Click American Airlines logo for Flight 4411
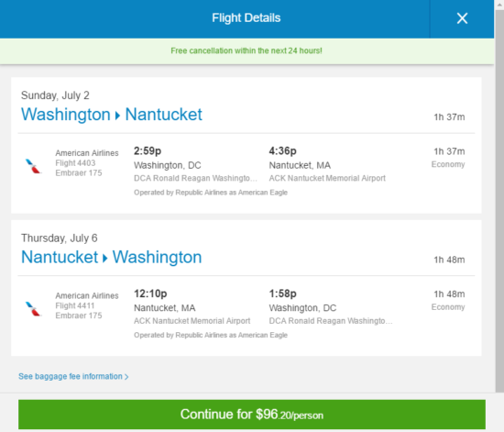The image size is (504, 432). pos(33,308)
